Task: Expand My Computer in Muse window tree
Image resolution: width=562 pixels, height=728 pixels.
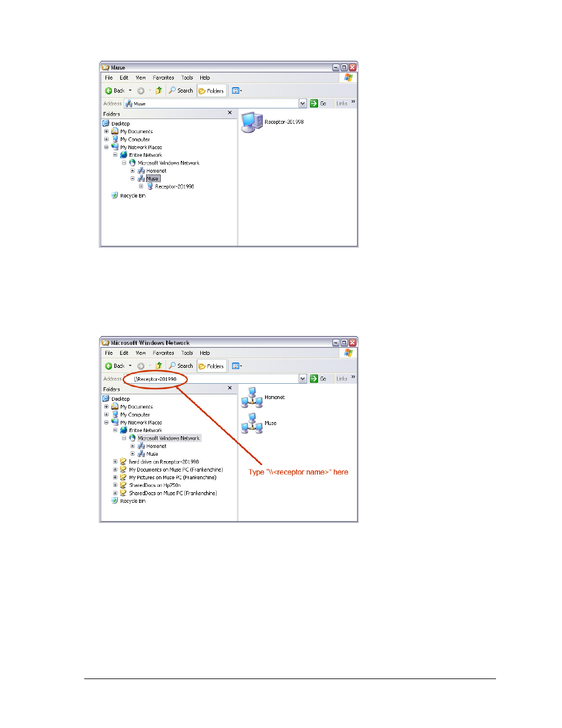Action: click(107, 140)
